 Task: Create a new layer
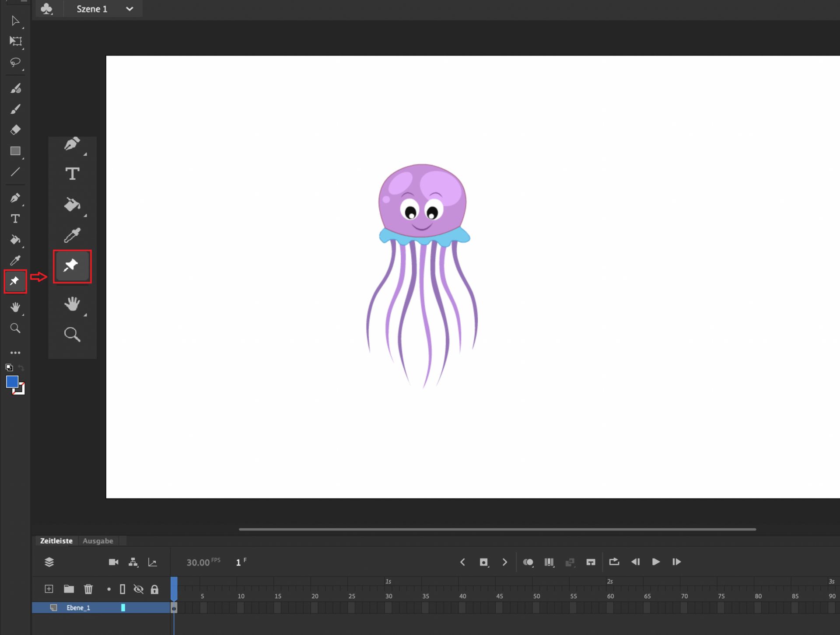click(49, 589)
